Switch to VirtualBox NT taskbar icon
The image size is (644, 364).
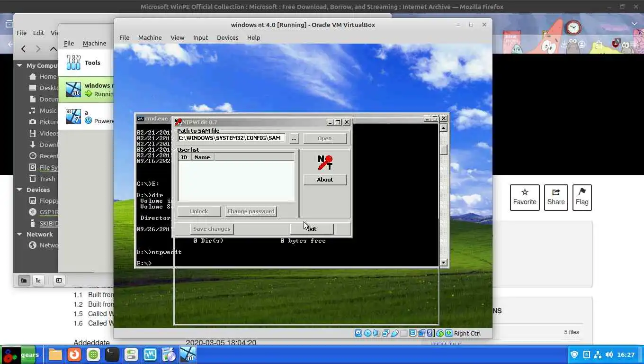tap(188, 355)
